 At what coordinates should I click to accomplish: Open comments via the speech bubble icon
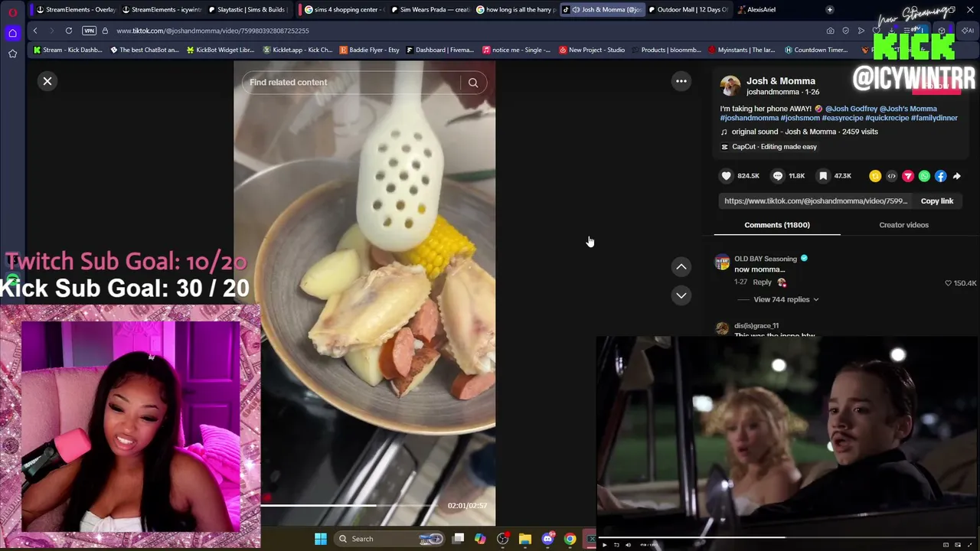tap(778, 176)
